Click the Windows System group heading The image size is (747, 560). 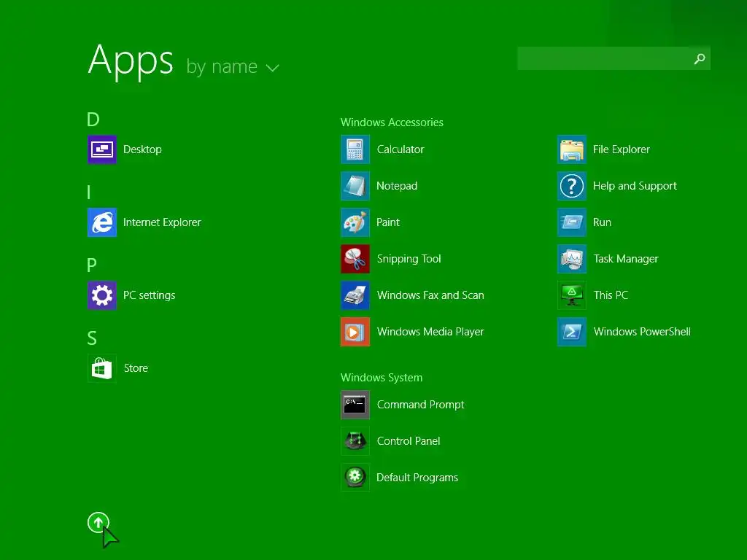pos(381,378)
